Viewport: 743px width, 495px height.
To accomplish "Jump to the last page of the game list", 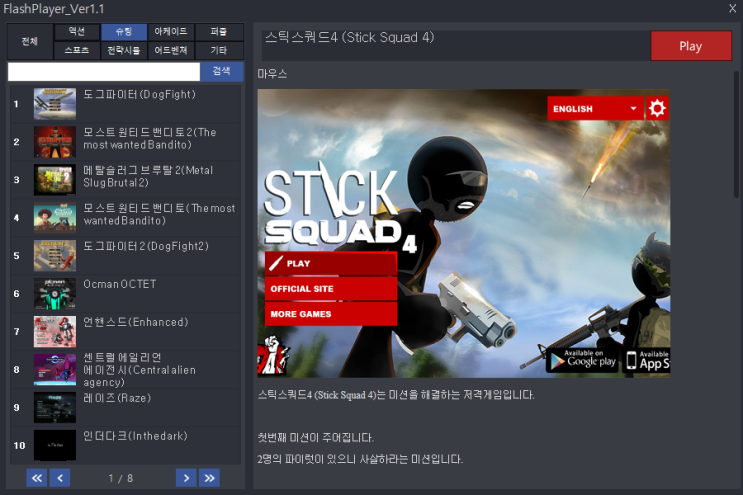I will click(x=209, y=478).
